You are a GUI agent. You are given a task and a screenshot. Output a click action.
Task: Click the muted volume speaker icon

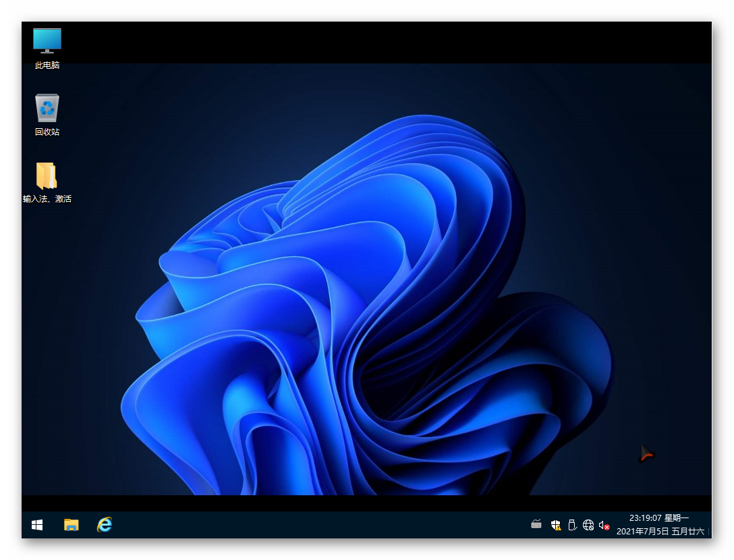pyautogui.click(x=604, y=525)
